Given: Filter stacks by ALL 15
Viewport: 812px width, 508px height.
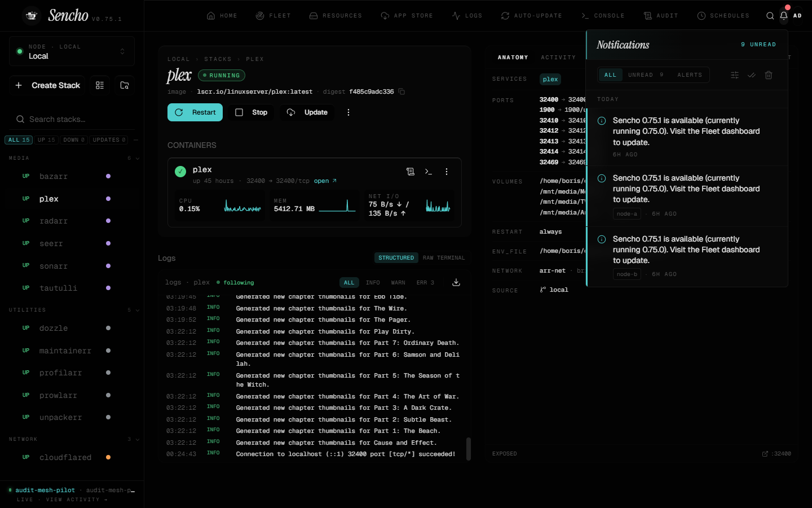Looking at the screenshot, I should tap(19, 140).
